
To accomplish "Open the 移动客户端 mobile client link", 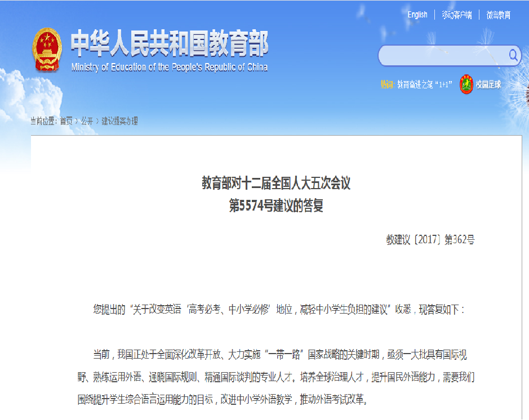I will [x=456, y=15].
